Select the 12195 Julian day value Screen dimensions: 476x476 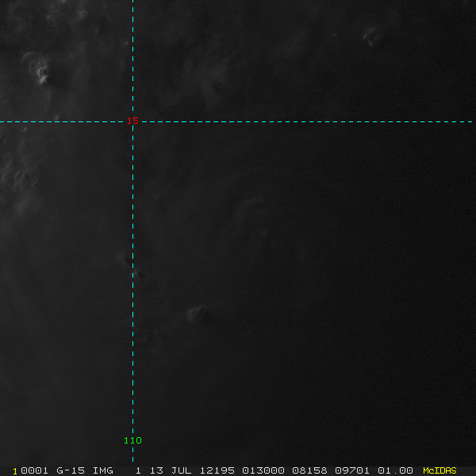tap(217, 470)
